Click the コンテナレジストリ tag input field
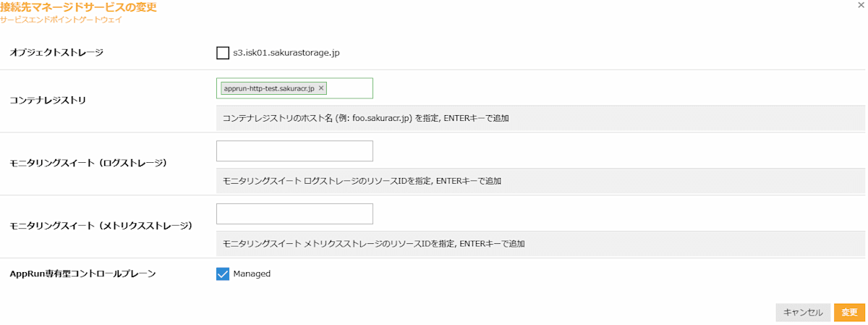Screen dimensions: 868x325 tap(294, 88)
